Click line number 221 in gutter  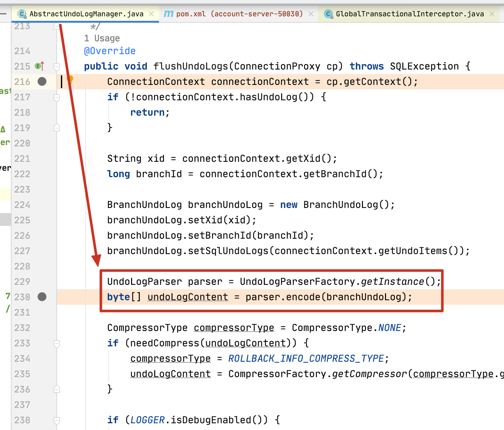(22, 159)
